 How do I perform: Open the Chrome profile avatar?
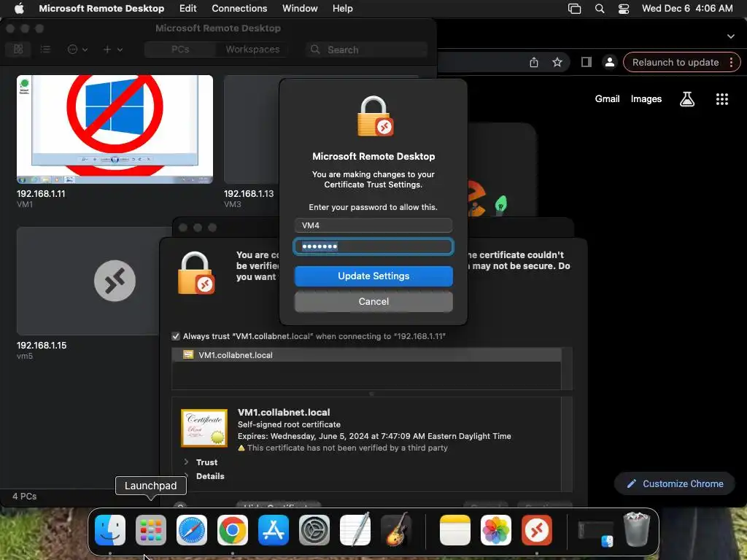[609, 63]
